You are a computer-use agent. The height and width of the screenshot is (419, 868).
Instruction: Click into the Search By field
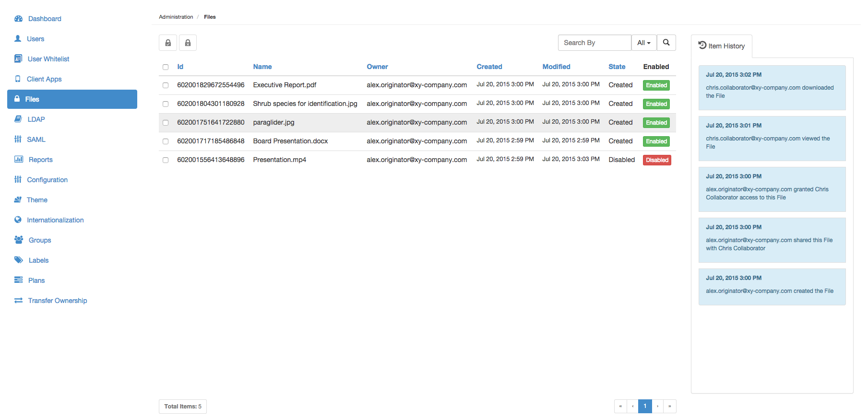pyautogui.click(x=594, y=43)
